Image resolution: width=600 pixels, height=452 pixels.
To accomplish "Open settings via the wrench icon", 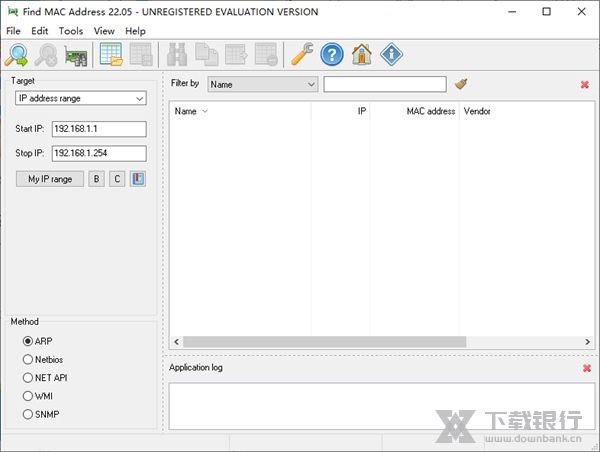I will coord(301,54).
